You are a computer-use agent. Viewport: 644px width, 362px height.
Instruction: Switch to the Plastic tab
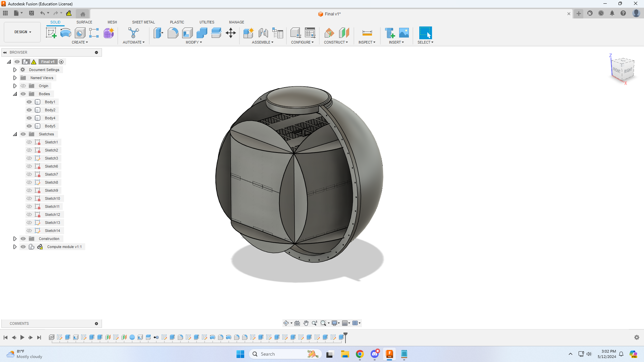pyautogui.click(x=177, y=22)
